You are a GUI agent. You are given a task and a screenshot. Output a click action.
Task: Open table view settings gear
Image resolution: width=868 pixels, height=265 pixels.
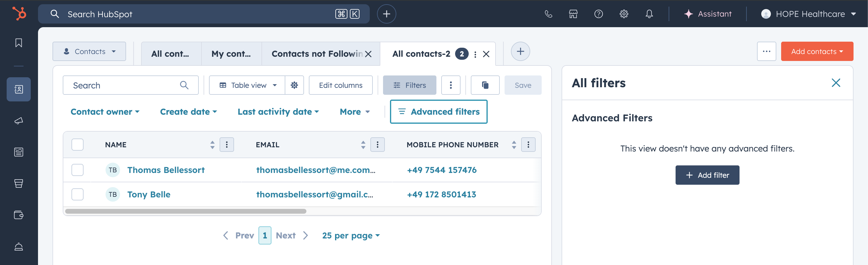[294, 85]
